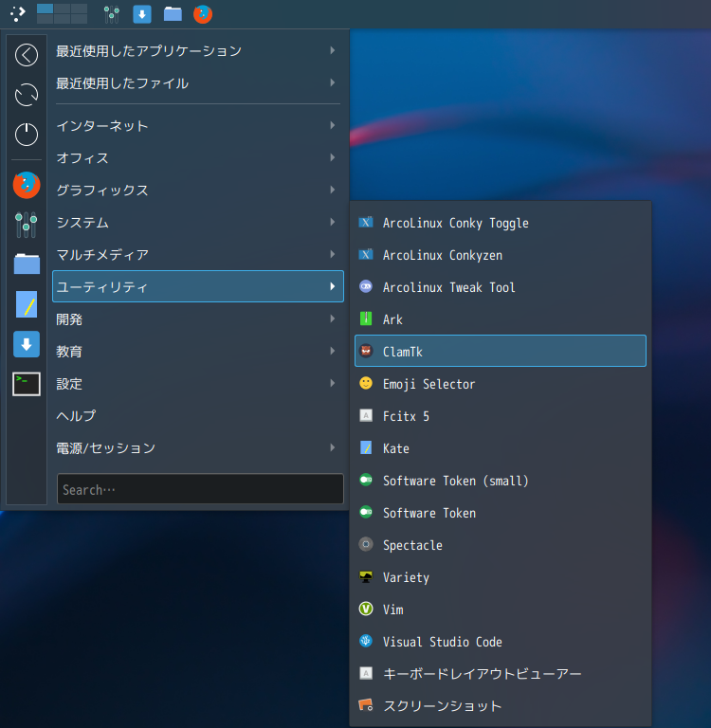711x728 pixels.
Task: Click the green Ark archive icon
Action: coord(366,318)
